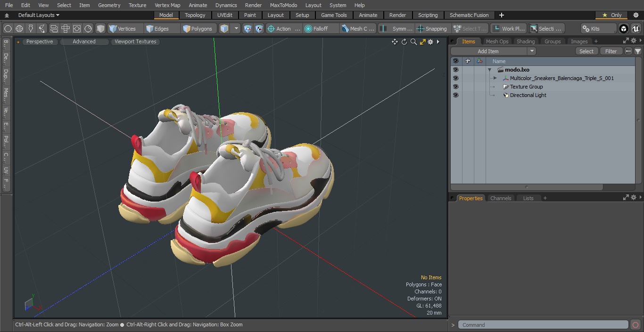Image resolution: width=644 pixels, height=332 pixels.
Task: Select the pen tool icon
Action: [31, 29]
